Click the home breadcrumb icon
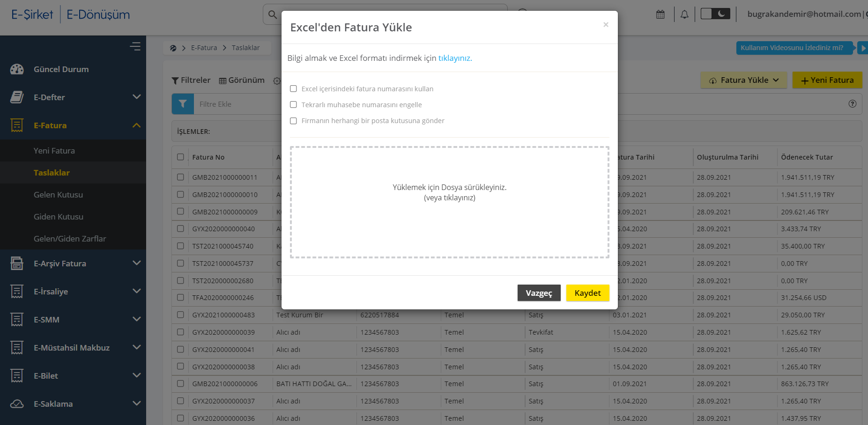 (x=173, y=48)
